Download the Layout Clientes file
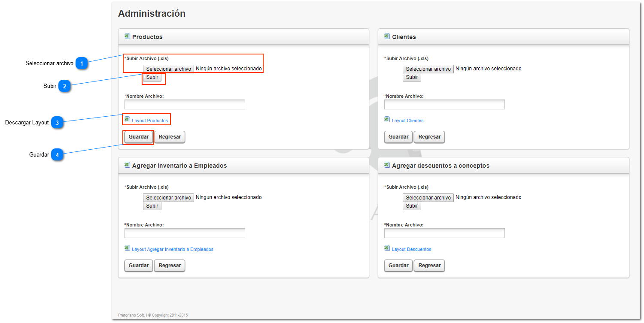The width and height of the screenshot is (644, 323). pos(407,121)
